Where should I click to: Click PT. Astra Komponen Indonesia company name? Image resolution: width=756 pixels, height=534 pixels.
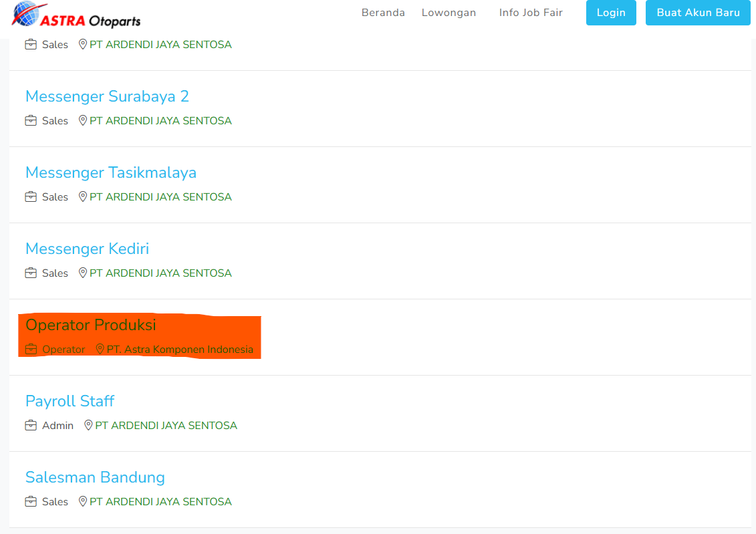tap(180, 350)
